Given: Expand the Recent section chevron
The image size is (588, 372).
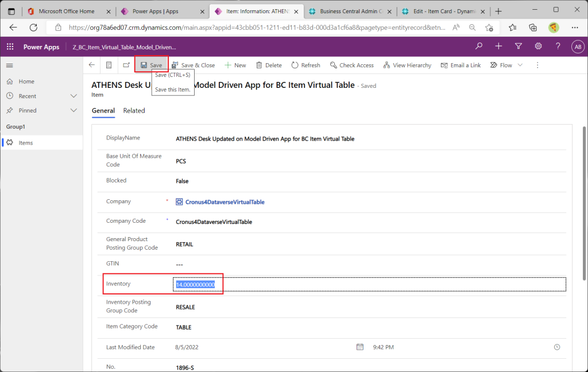Looking at the screenshot, I should 73,96.
